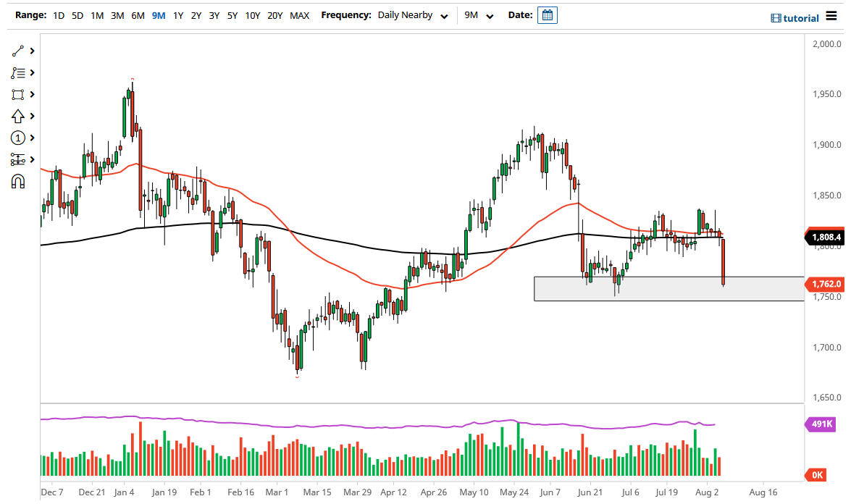
Task: Set range to 5Y
Action: (x=232, y=16)
